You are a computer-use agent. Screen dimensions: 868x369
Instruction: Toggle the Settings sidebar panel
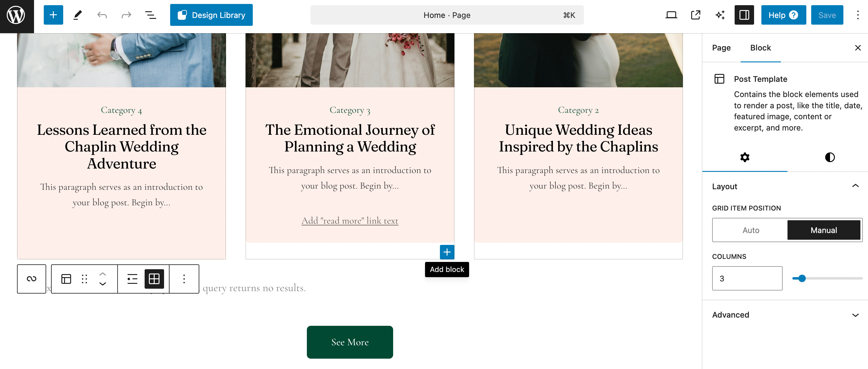(744, 15)
